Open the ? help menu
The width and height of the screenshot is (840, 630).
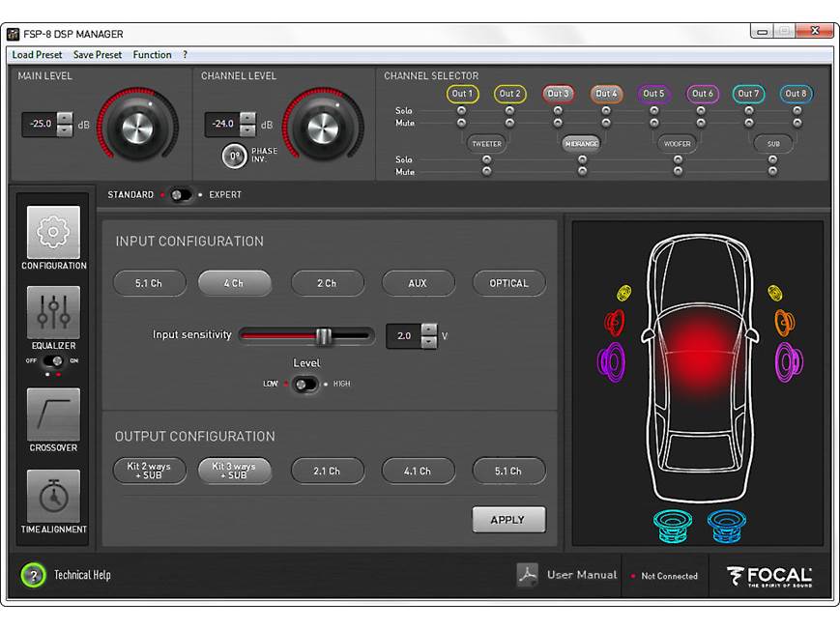click(185, 55)
